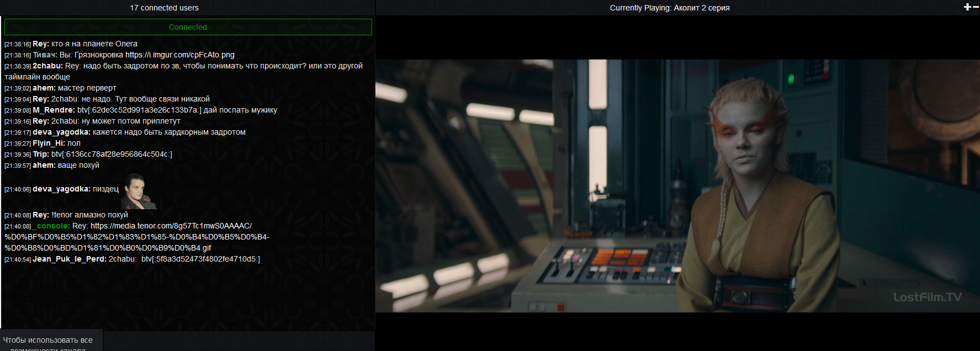Click message 'мастер перверт' by ahem

coord(87,88)
